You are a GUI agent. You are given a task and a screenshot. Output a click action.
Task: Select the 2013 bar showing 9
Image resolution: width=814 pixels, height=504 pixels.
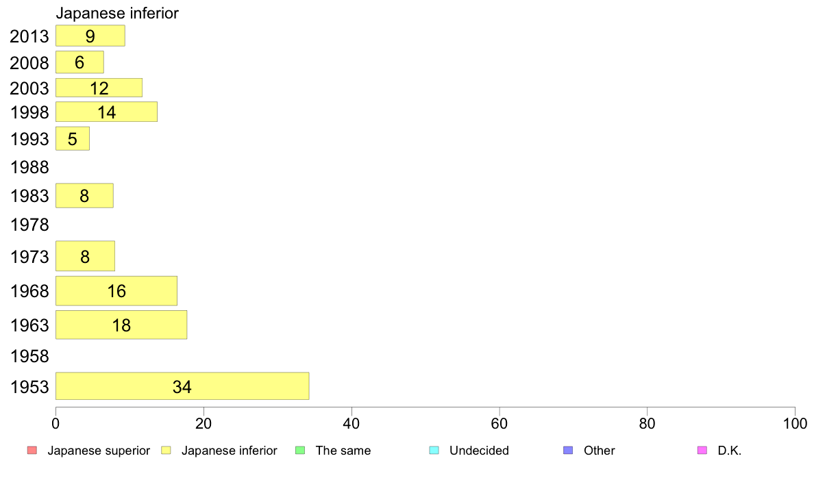pyautogui.click(x=90, y=36)
